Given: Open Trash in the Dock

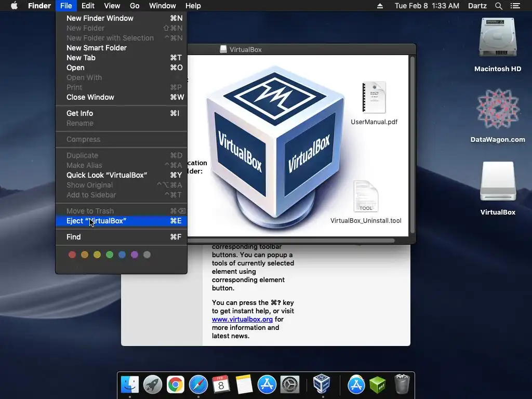Looking at the screenshot, I should pos(402,384).
